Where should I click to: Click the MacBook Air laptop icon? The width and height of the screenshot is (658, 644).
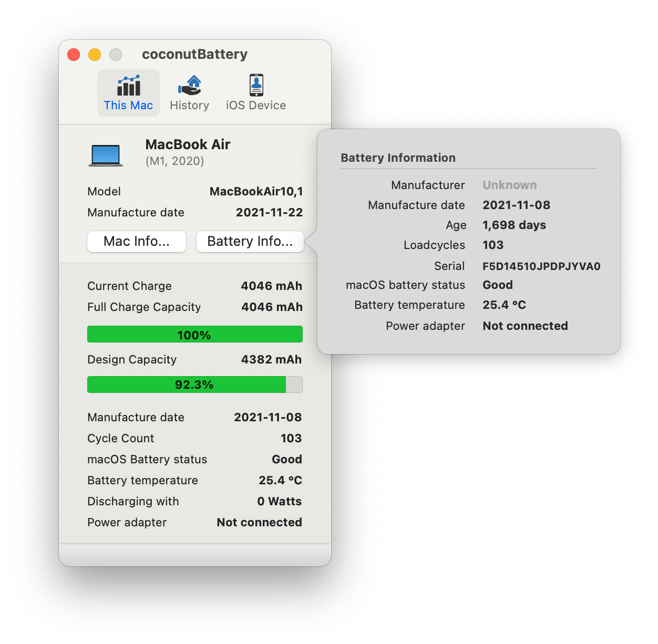click(106, 155)
